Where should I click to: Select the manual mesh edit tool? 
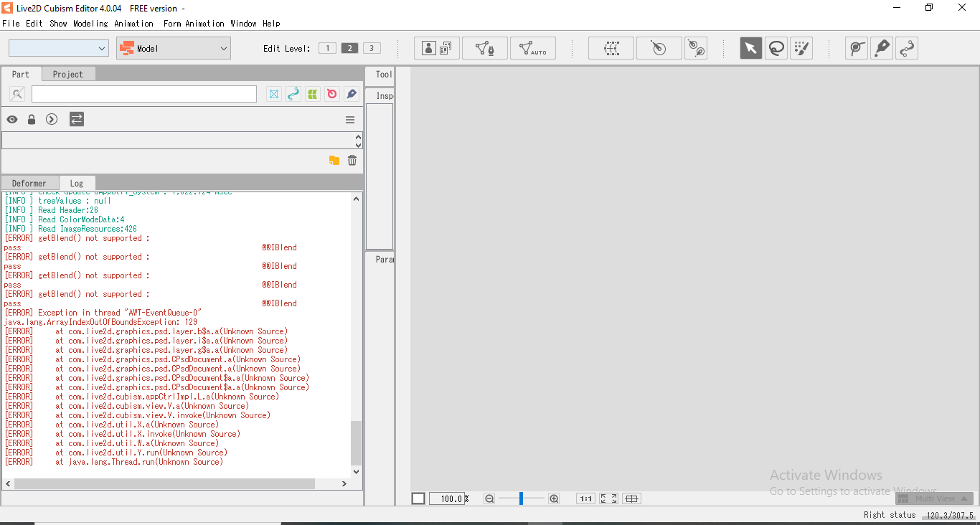485,48
